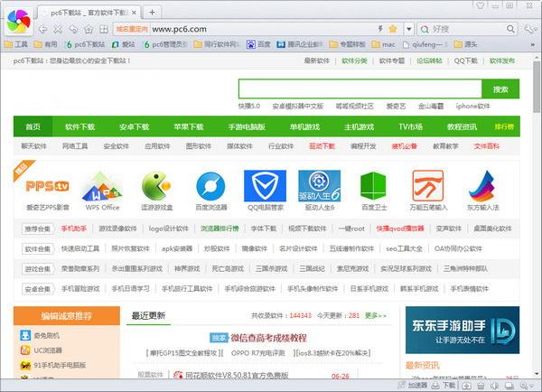
Task: Open the mac bookmark folder
Action: pyautogui.click(x=383, y=44)
